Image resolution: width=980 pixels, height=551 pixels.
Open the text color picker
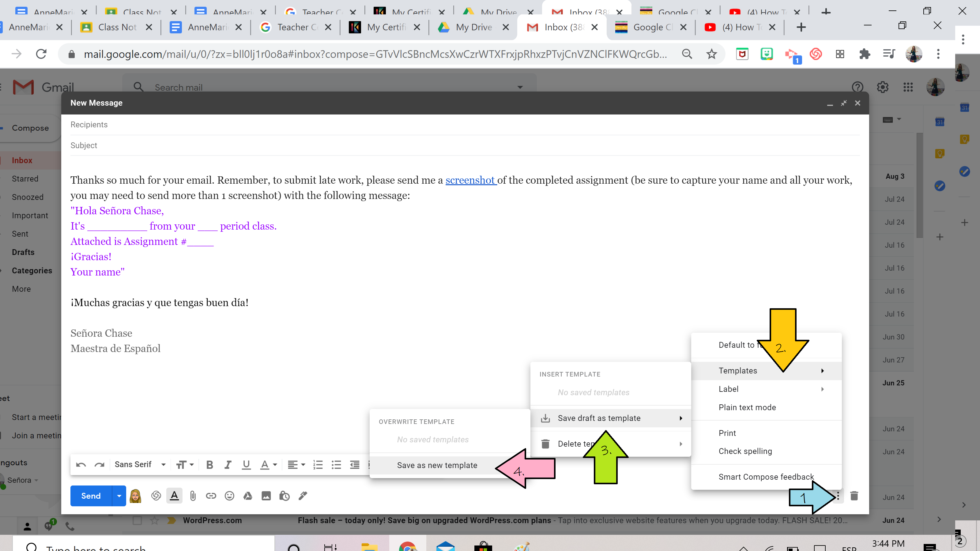(x=268, y=465)
